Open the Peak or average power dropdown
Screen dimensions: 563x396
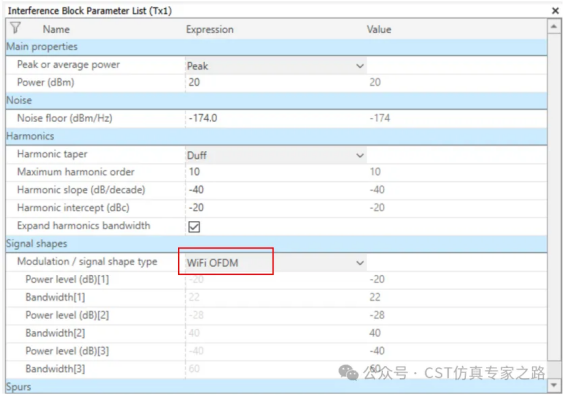[276, 66]
